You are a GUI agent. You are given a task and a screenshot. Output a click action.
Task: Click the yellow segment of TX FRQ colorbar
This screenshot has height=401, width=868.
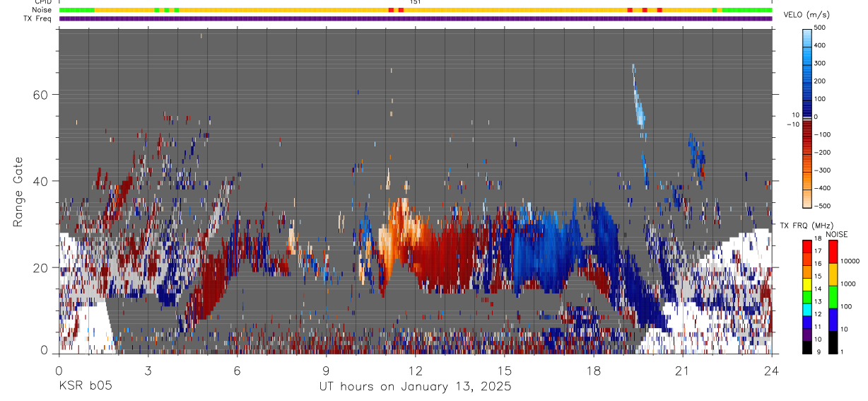click(807, 284)
